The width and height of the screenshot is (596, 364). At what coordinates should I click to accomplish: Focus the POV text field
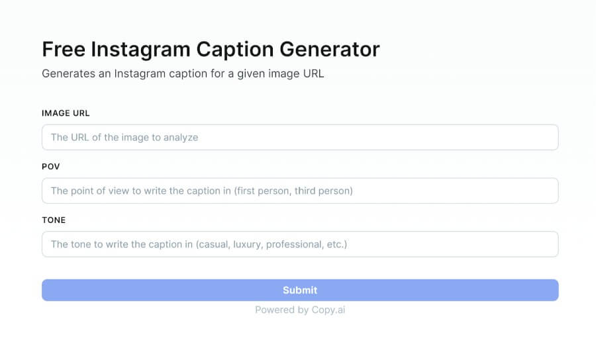(x=300, y=191)
